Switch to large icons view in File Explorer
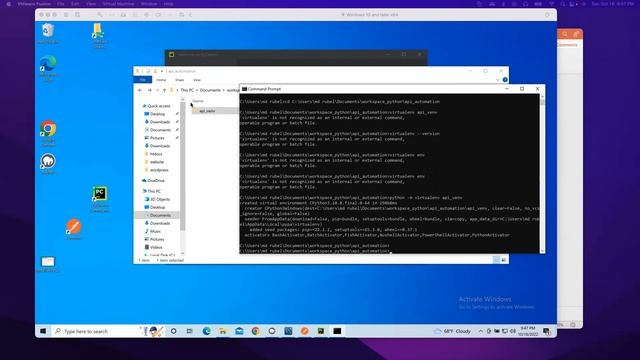This screenshot has height=360, width=640. [504, 260]
